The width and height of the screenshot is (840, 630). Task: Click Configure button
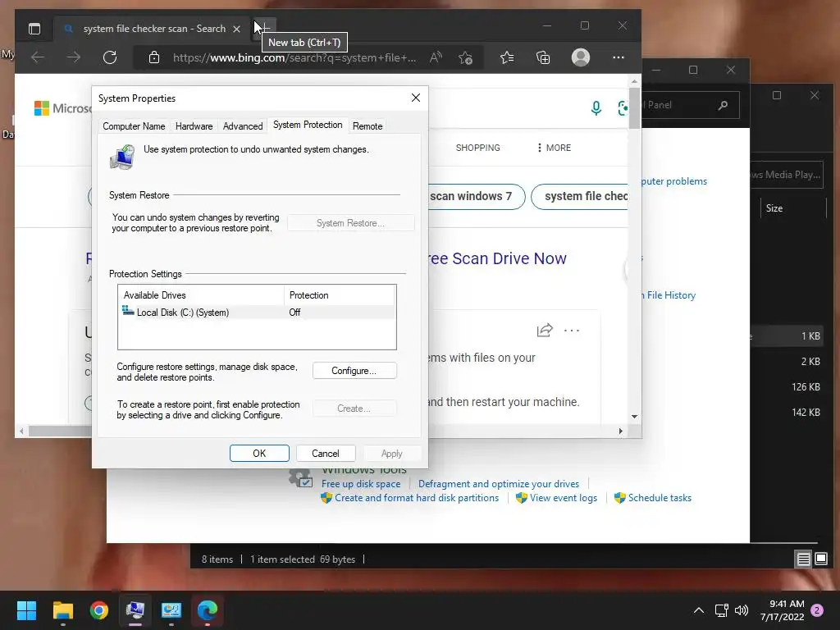tap(354, 371)
